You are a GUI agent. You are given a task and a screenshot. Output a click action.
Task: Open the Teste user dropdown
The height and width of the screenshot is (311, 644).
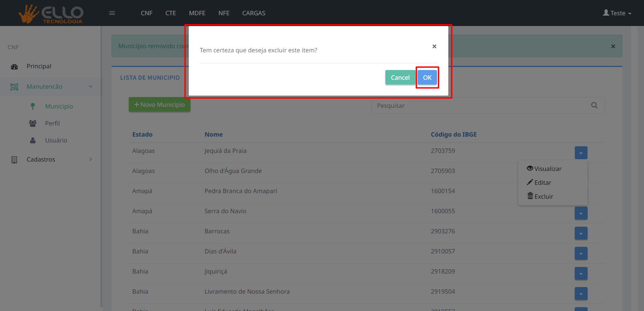[617, 13]
